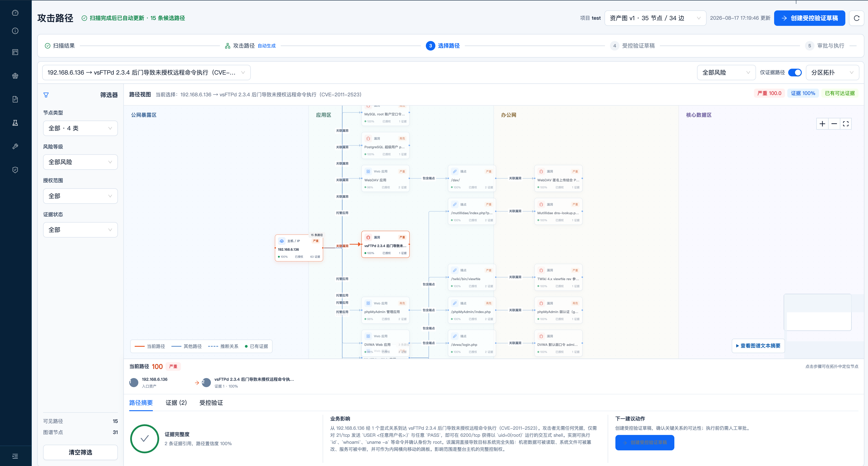Open the 节点类型 全部 · 4 类 dropdown
Viewport: 868px width, 466px height.
(80, 128)
